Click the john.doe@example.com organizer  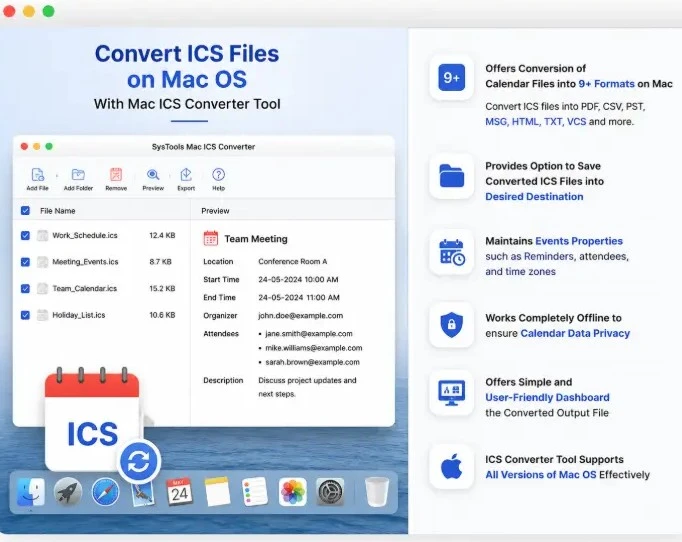coord(301,315)
